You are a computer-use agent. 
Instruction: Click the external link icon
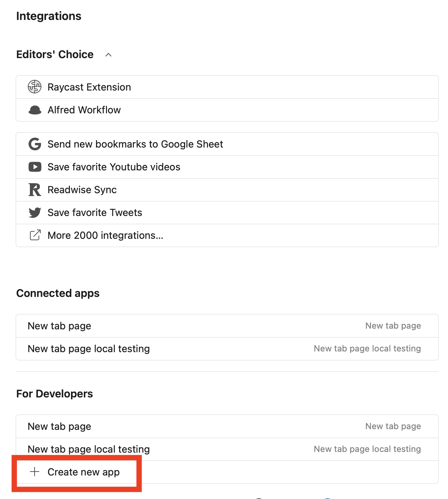click(x=35, y=235)
